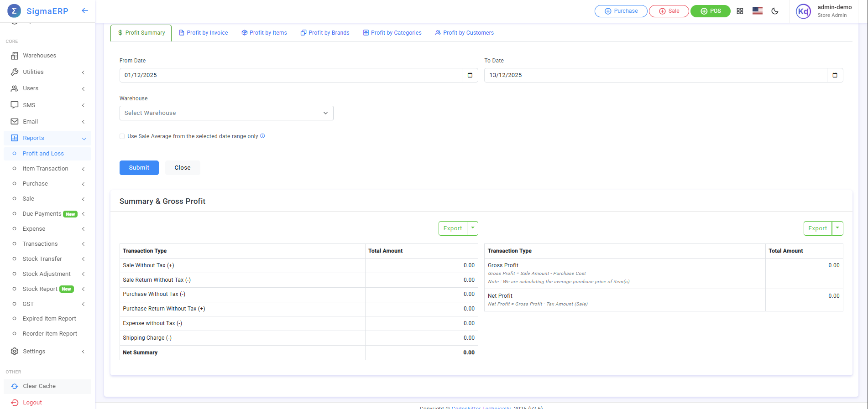Image resolution: width=868 pixels, height=409 pixels.
Task: Open calendar picker for From Date
Action: coord(470,75)
